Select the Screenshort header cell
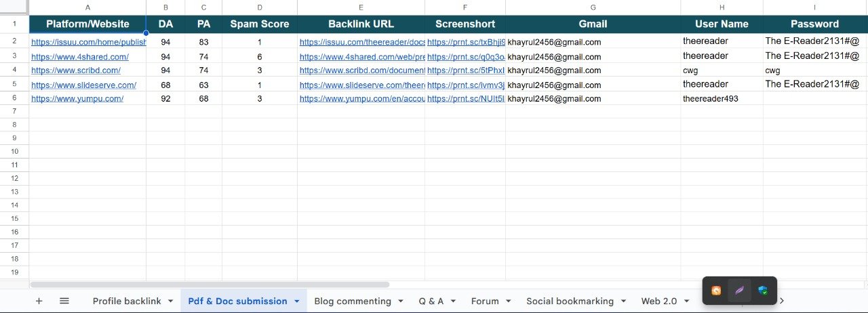Image resolution: width=868 pixels, height=313 pixels. (465, 24)
